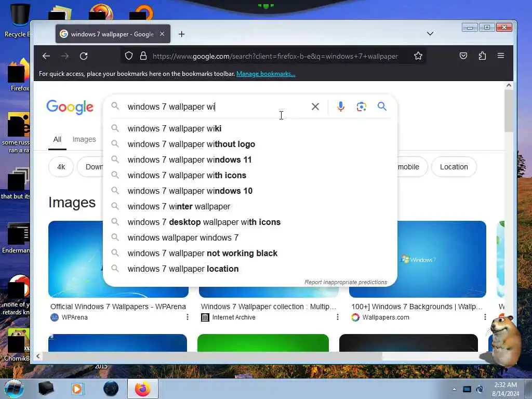Open the 'Manage bookmarks...' link
Screen dimensions: 532x399
(x=265, y=74)
